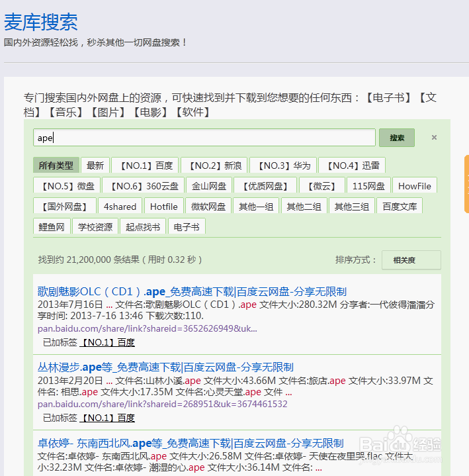The width and height of the screenshot is (469, 476).
Task: Open the 相关度 sort order dropdown
Action: (411, 260)
